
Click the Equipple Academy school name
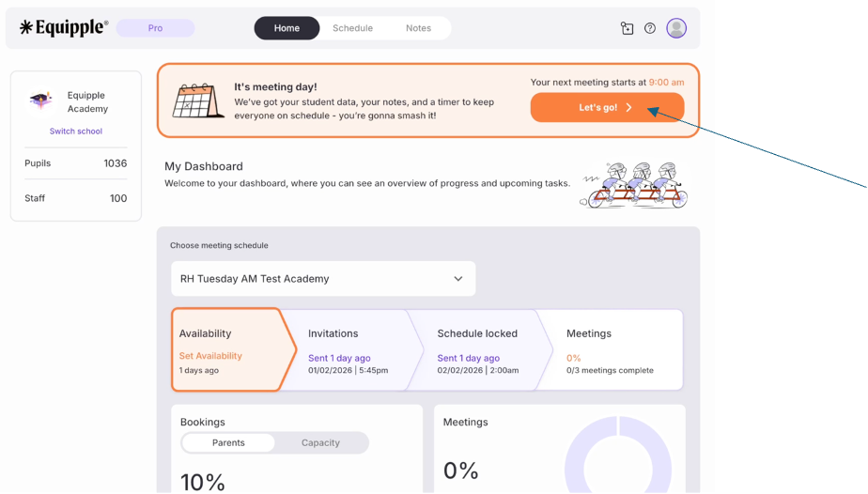click(87, 101)
